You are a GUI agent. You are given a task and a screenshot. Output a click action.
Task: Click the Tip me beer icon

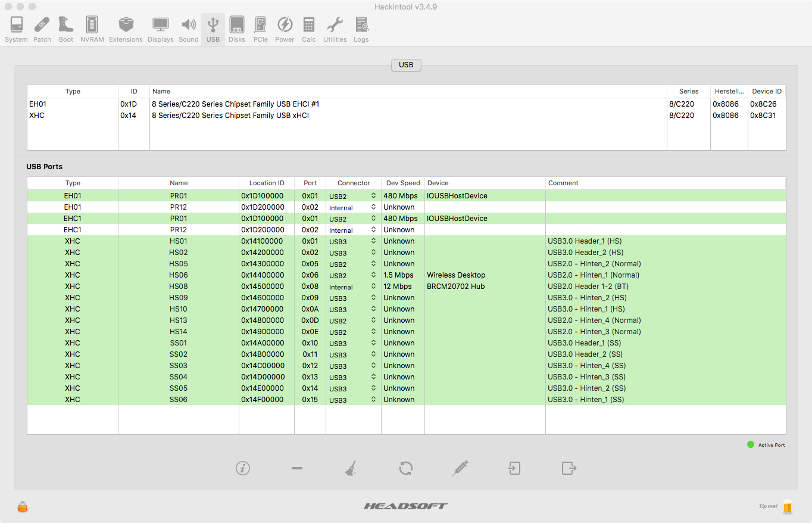coord(787,506)
